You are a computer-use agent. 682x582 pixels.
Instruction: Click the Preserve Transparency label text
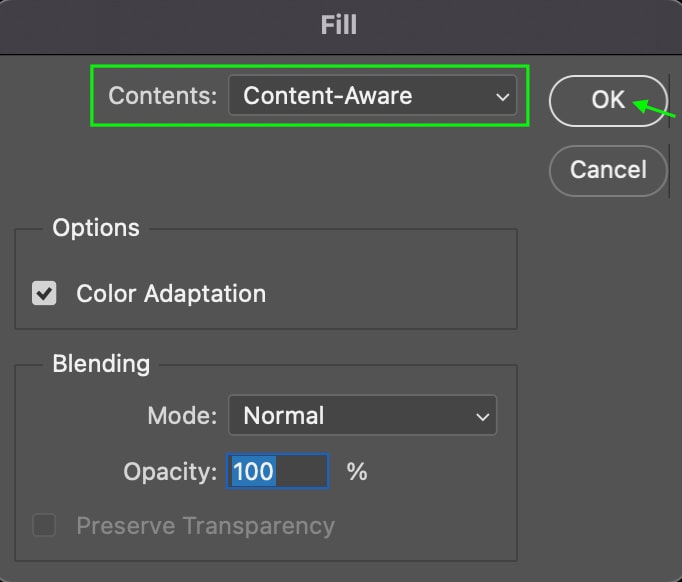pyautogui.click(x=206, y=526)
